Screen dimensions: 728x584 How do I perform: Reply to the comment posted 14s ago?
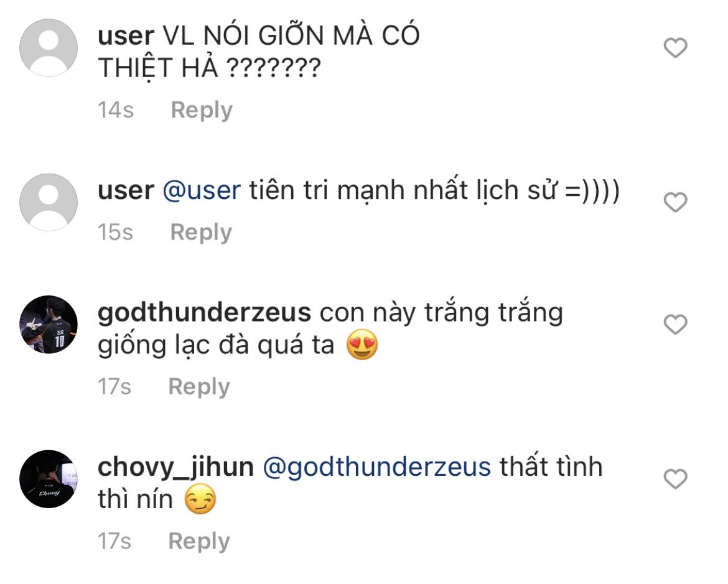[x=202, y=111]
